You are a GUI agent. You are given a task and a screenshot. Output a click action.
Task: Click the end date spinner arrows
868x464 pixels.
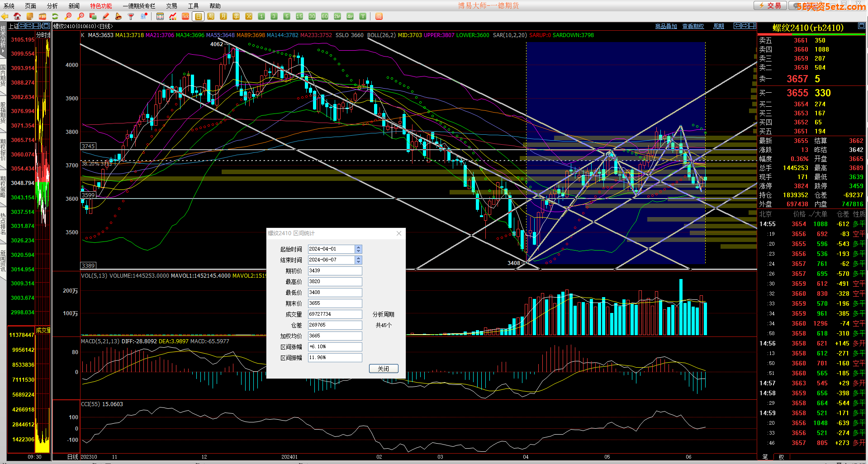358,260
